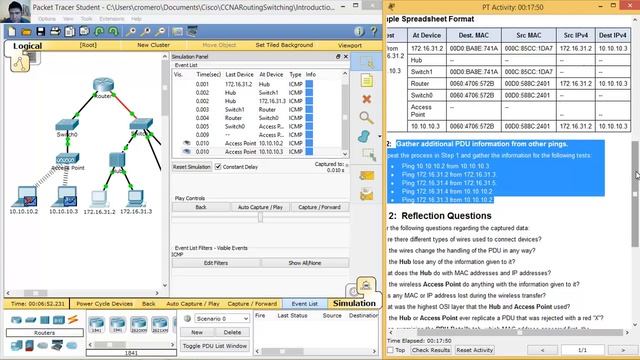Click the PC labeled 10.10.10.2
The image size is (640, 360).
tap(25, 196)
